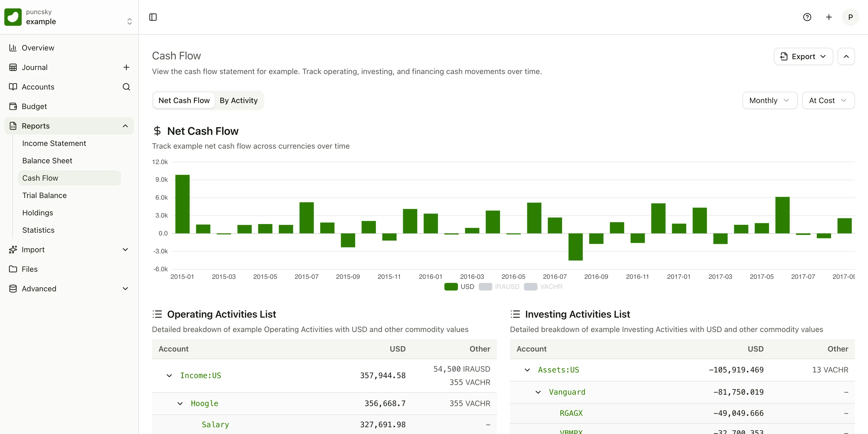Open the Vanguard account link
The width and height of the screenshot is (868, 434).
tap(567, 392)
